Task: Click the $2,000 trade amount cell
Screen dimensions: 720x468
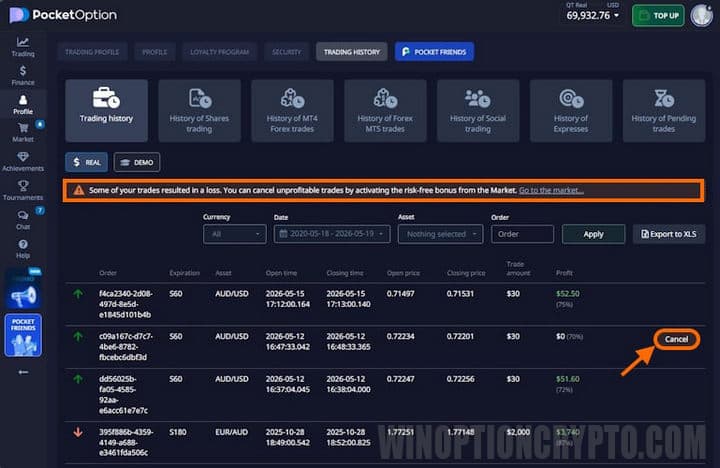Action: [518, 432]
